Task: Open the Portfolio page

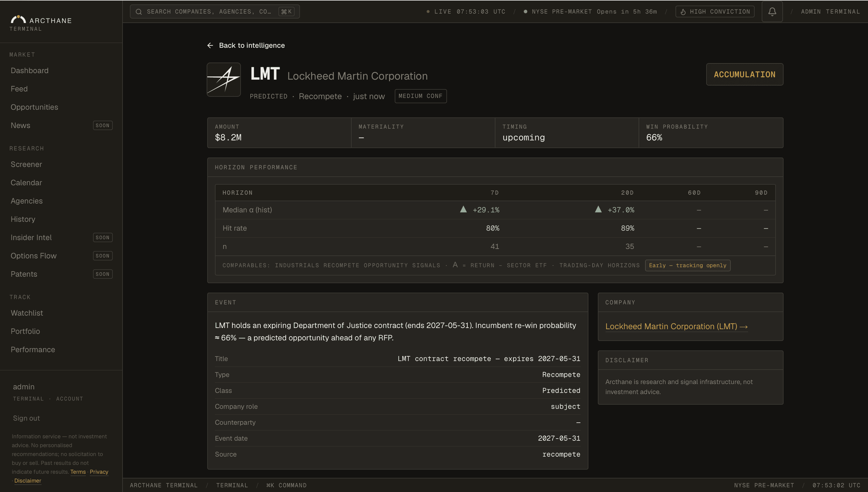Action: [25, 331]
